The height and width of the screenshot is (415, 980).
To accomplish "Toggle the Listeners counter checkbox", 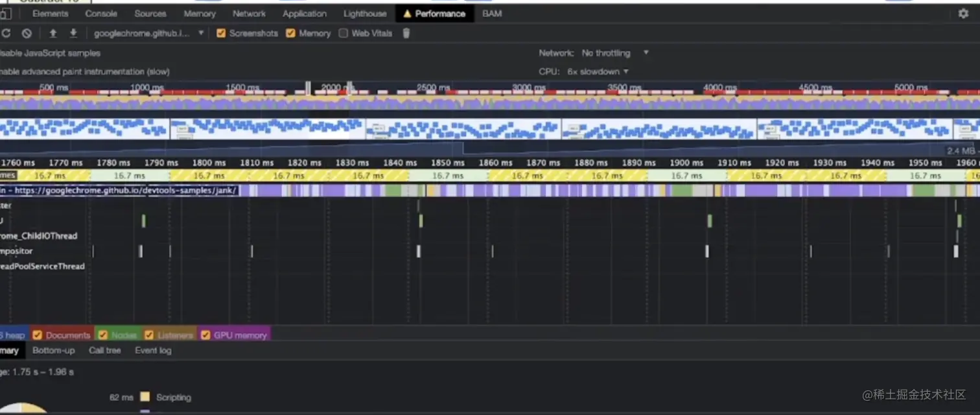I will 149,335.
